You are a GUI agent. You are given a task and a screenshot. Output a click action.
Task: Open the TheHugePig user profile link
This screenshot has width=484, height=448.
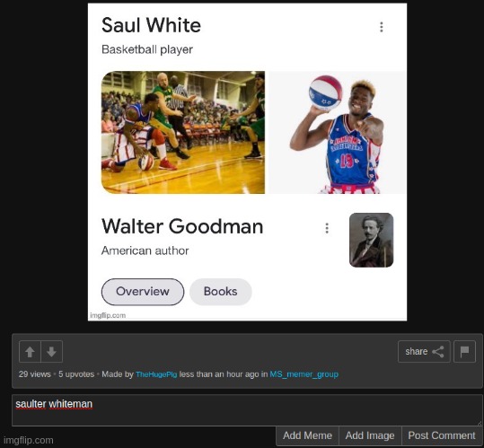point(156,374)
